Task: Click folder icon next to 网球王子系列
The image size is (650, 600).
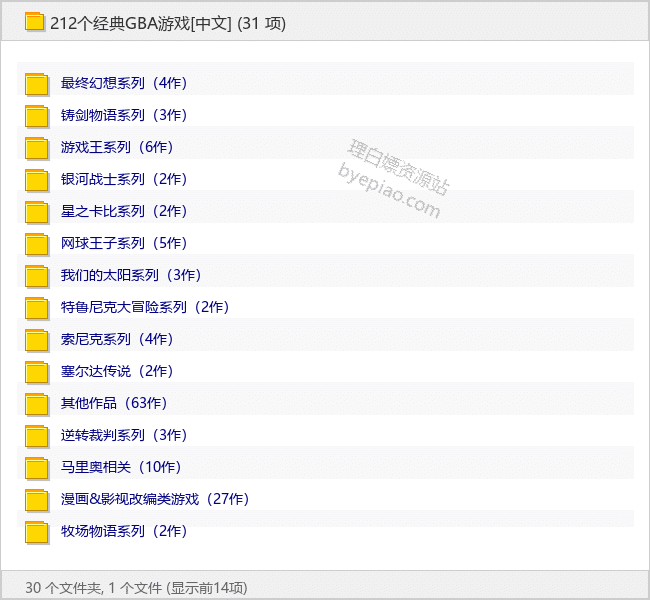Action: pos(36,244)
